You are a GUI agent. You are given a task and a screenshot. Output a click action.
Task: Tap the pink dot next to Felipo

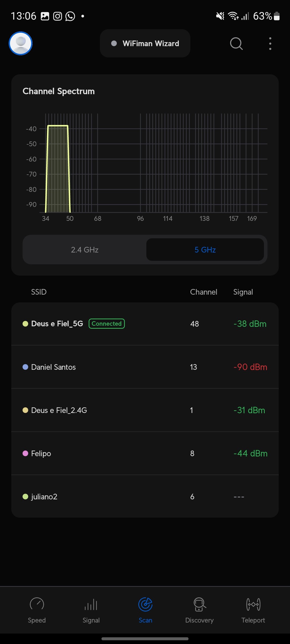click(26, 453)
